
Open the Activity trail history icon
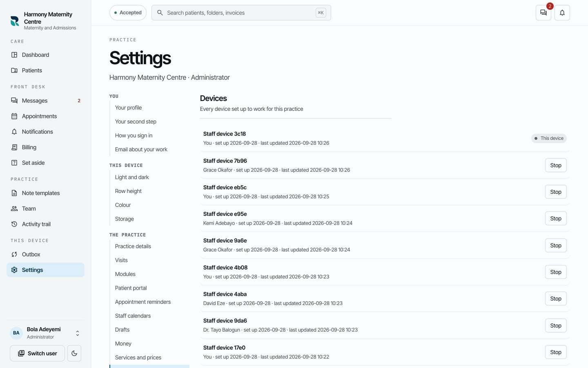coord(14,224)
